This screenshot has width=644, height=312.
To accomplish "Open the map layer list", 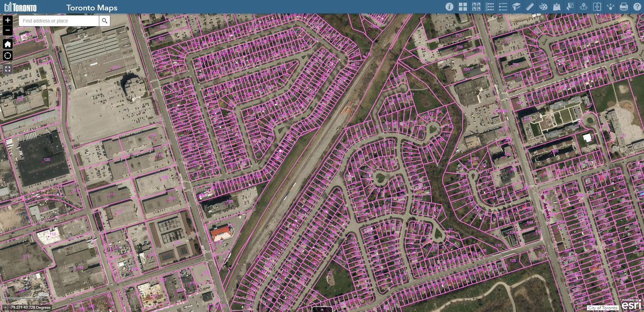I will click(x=490, y=7).
